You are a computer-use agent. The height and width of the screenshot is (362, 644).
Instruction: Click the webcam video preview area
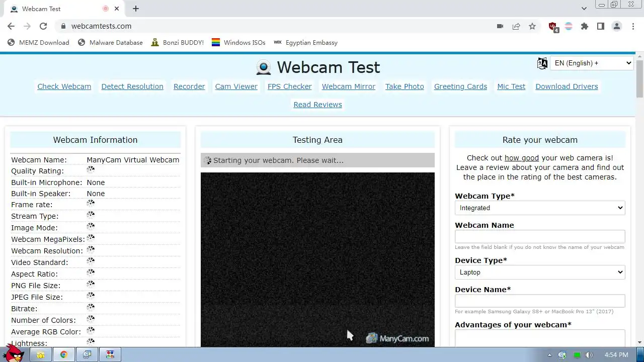[317, 259]
